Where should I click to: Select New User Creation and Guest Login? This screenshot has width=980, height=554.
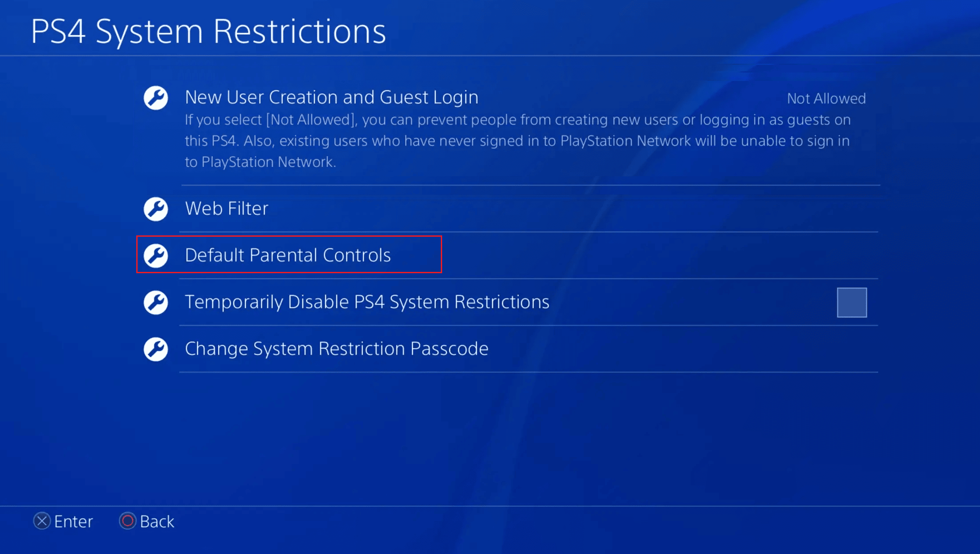331,97
